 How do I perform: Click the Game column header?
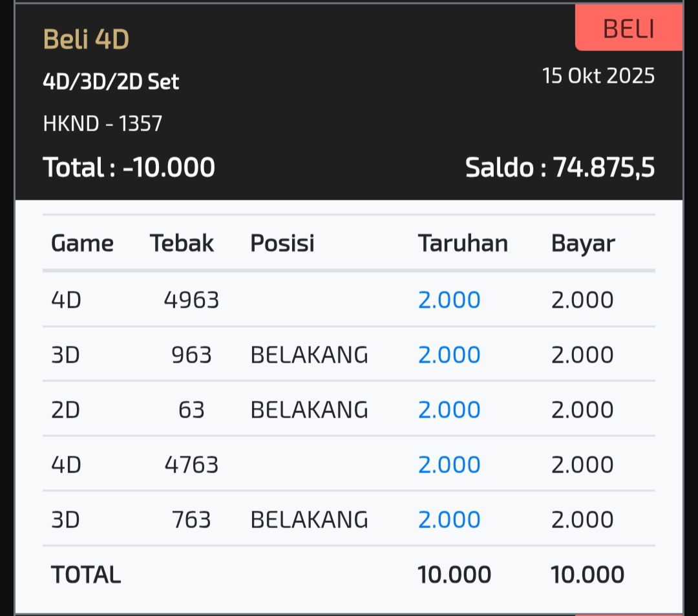pos(82,243)
